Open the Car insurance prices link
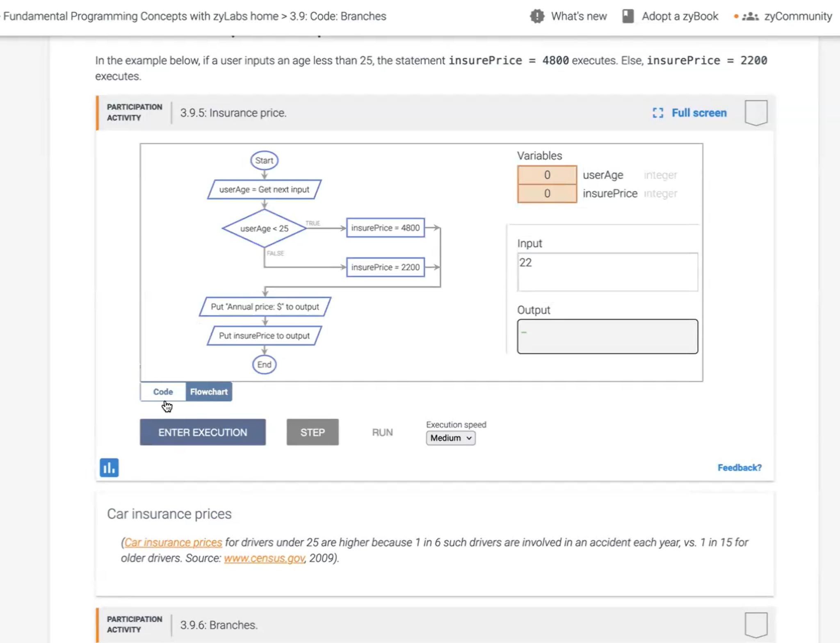This screenshot has width=840, height=643. click(173, 542)
